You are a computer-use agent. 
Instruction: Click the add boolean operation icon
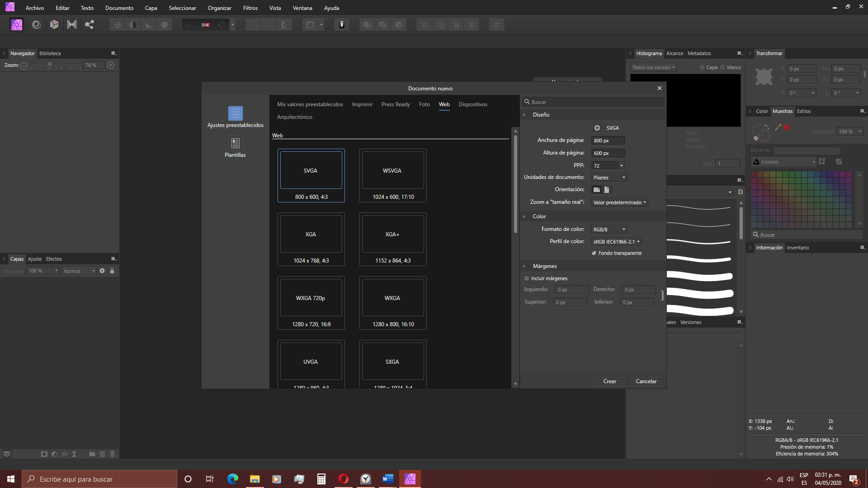coord(367,25)
